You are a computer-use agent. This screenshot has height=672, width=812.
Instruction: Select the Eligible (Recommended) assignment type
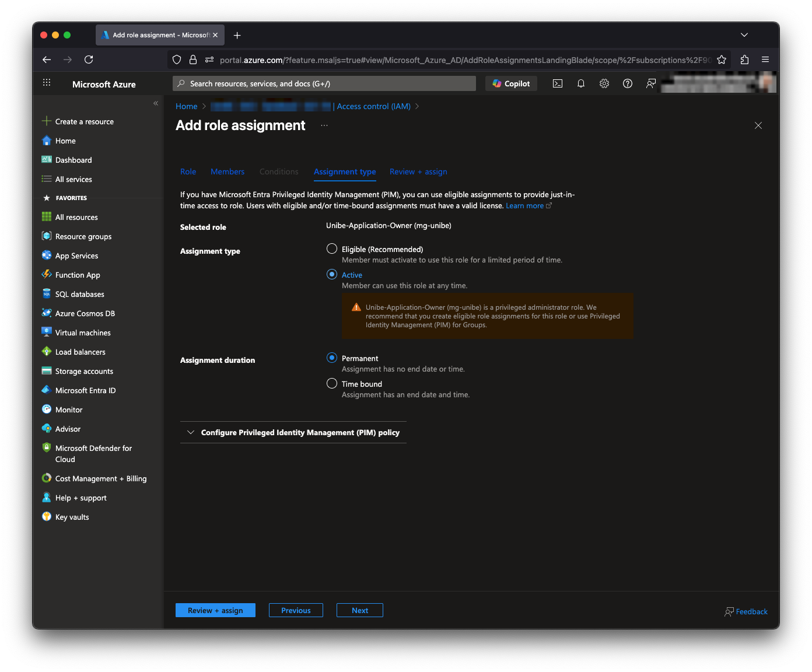(332, 249)
